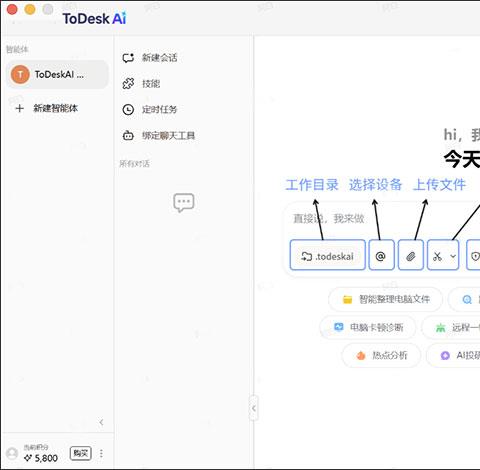480x470 pixels.
Task: Click the paperclip upload file icon
Action: coord(411,255)
